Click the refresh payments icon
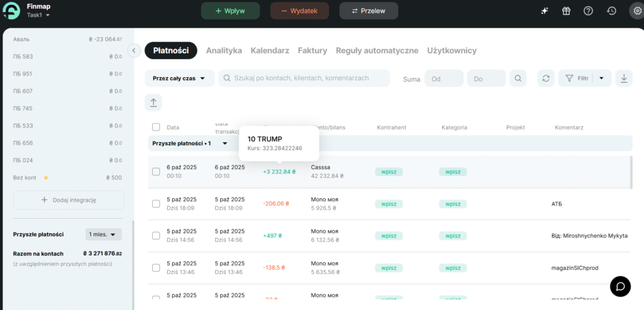 tap(546, 79)
